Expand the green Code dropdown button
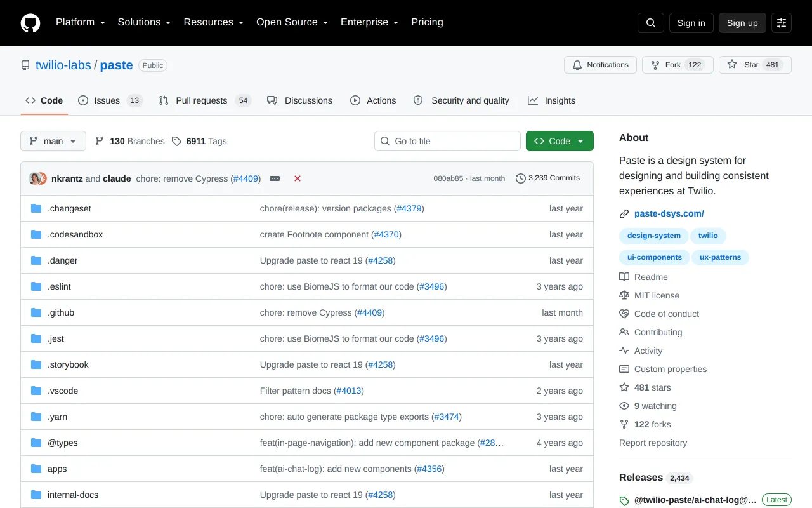Viewport: 812px width, 508px height. click(x=560, y=141)
